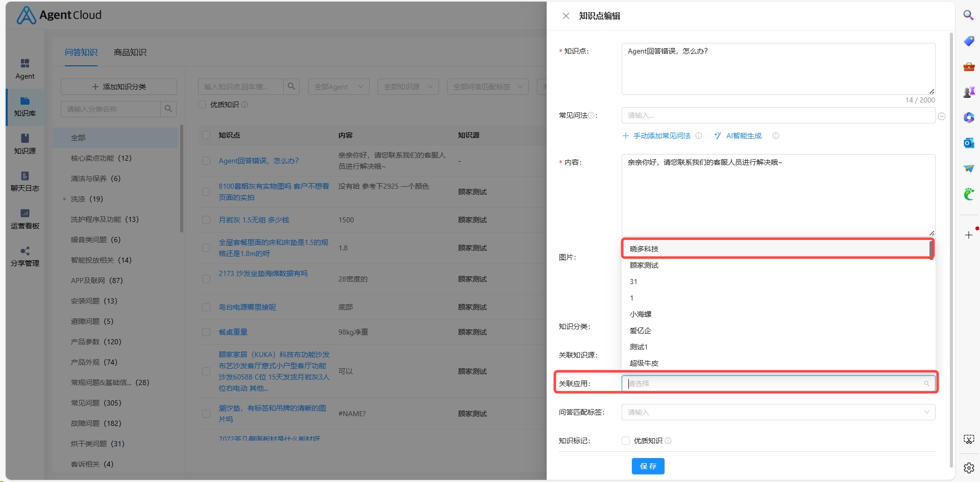
Task: Click the knowledge point search magnifier icon
Action: coord(291,87)
